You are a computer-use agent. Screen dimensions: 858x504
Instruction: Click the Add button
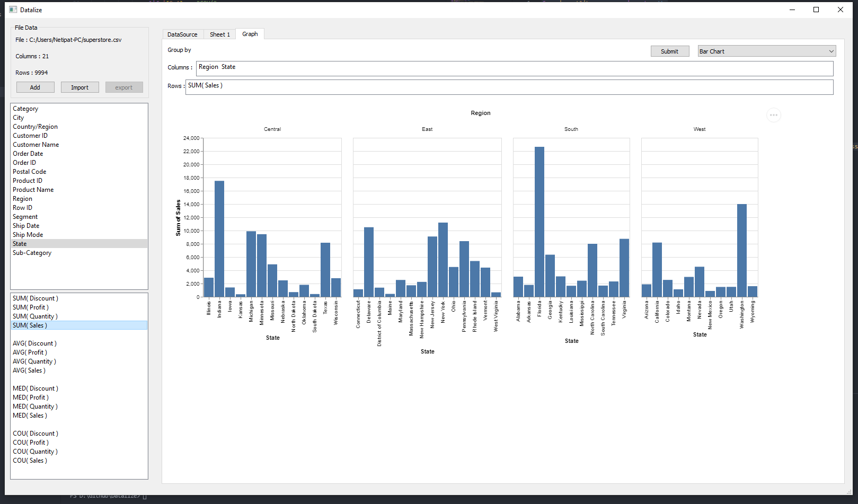tap(35, 87)
